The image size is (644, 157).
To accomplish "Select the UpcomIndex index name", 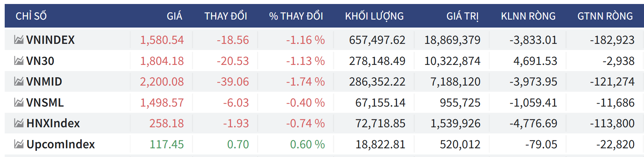I will click(61, 144).
